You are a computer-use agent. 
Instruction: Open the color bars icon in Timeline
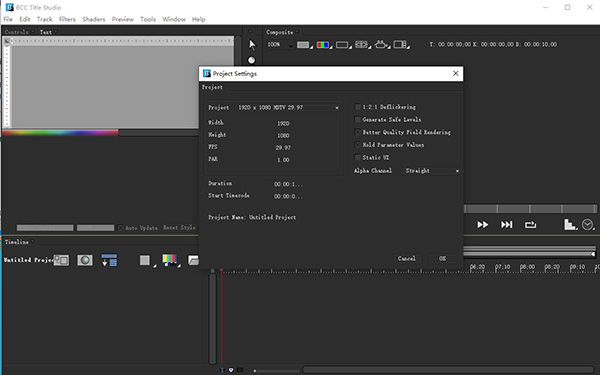pos(169,260)
